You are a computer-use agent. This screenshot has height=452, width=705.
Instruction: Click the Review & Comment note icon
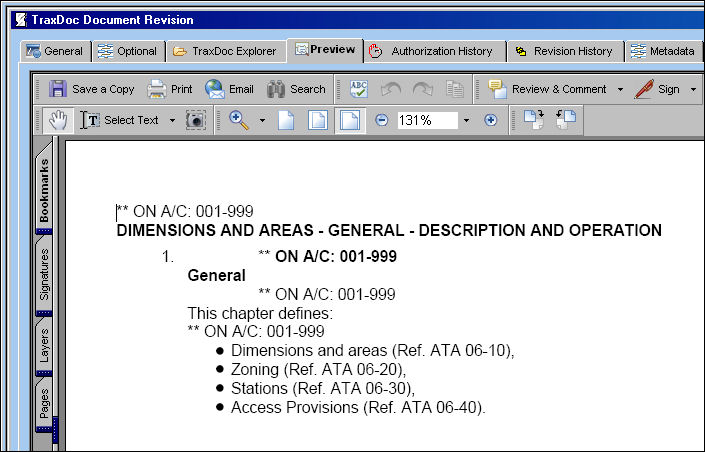(497, 89)
